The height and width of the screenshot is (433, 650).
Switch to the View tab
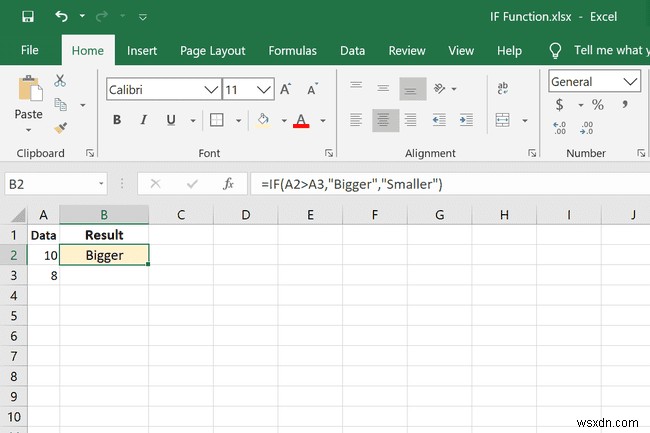pos(461,51)
